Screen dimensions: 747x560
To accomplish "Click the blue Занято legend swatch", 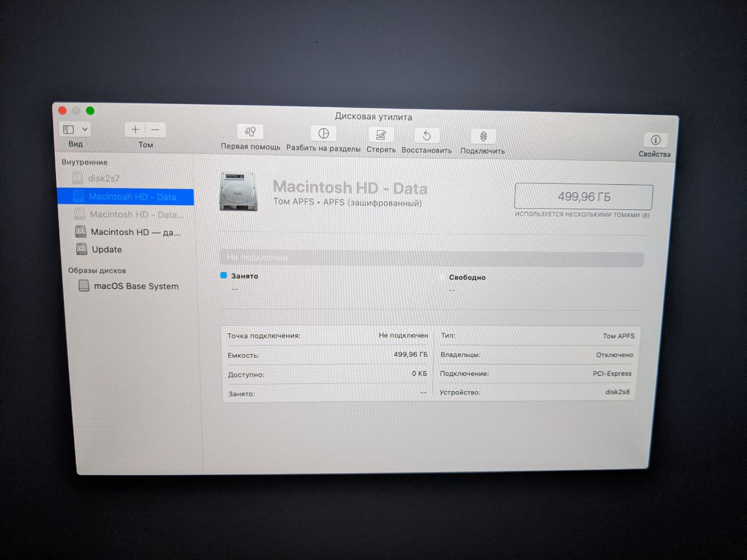I will click(224, 275).
